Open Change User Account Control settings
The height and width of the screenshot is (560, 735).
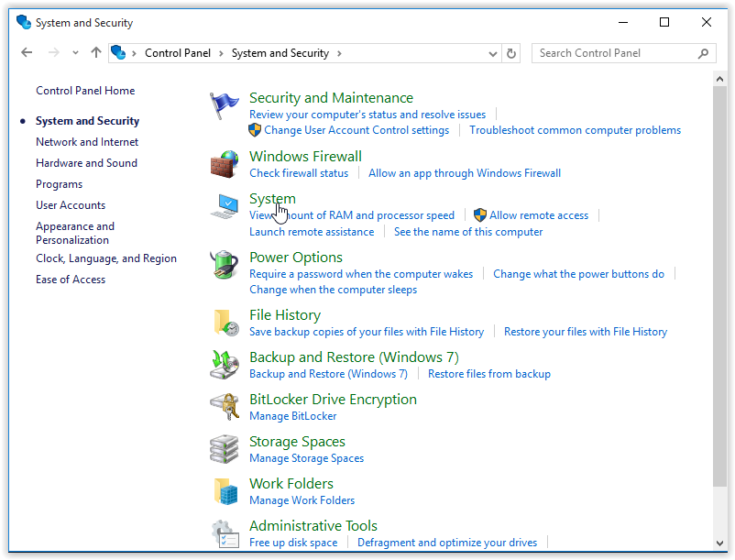click(357, 130)
